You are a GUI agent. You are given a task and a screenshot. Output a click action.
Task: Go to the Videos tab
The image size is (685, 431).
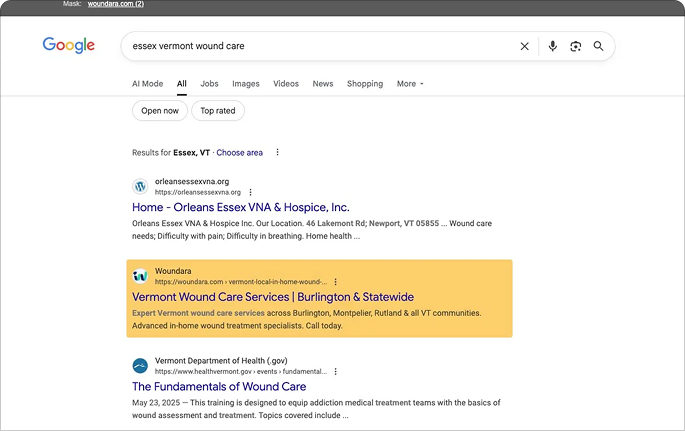click(x=286, y=84)
